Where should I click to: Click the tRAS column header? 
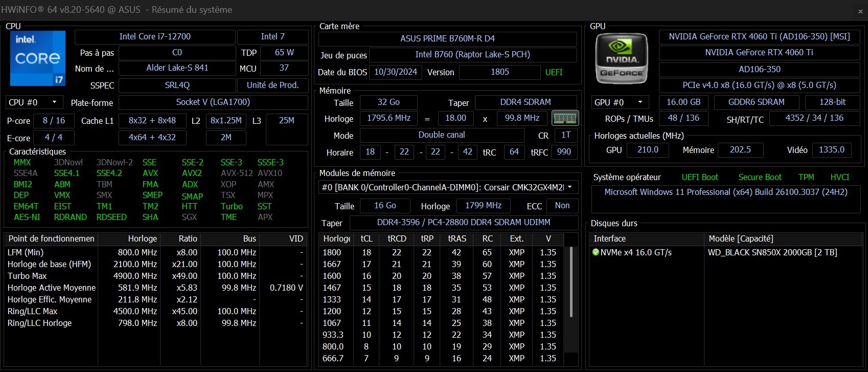click(x=457, y=238)
